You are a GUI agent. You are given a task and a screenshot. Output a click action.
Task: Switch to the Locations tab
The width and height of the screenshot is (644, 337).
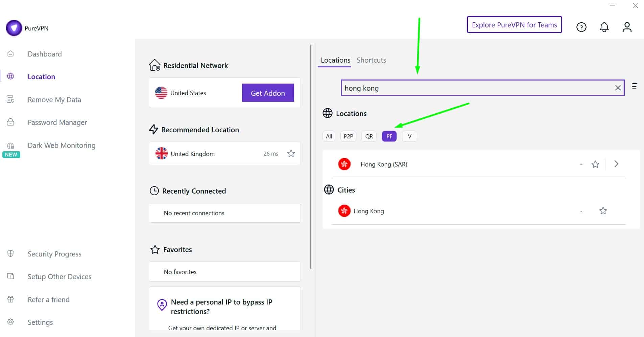click(x=335, y=60)
